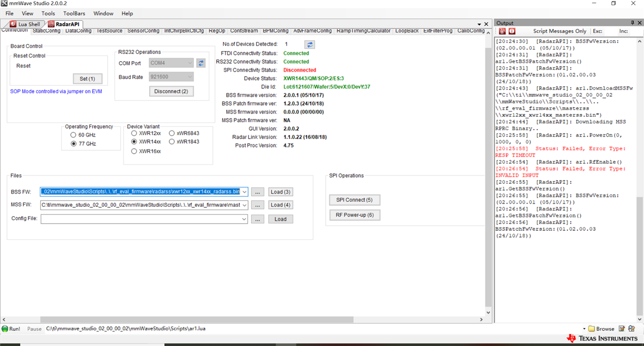Browse for BSS FW file with ellipsis button
This screenshot has height=346, width=644.
258,192
